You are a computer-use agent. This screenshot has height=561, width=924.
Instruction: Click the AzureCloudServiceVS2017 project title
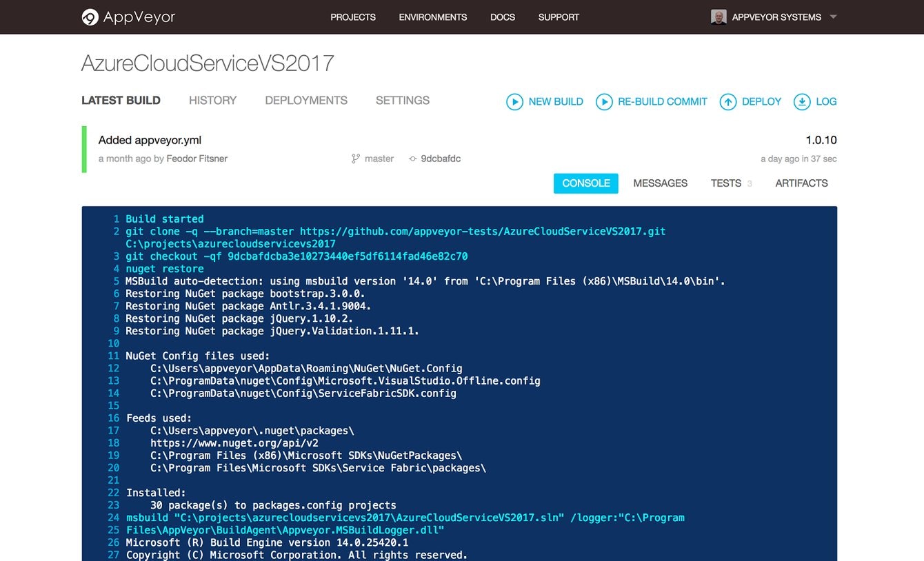pos(208,63)
